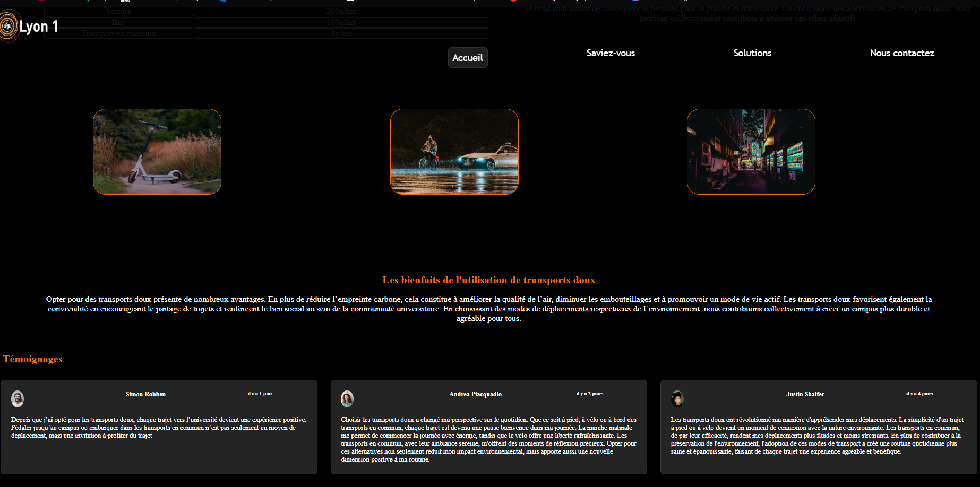Click the Lyon 1 university logo emblem
Viewport: 980px width, 487px height.
click(x=8, y=26)
